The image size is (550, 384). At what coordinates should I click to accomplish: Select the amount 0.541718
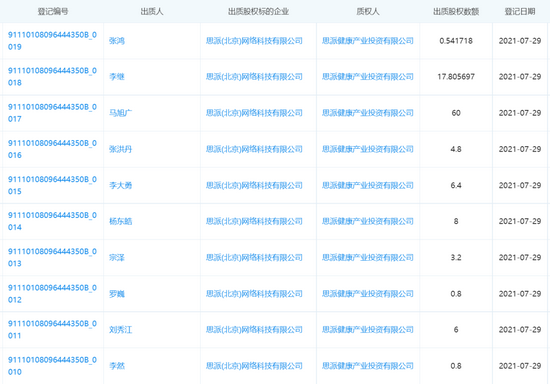click(456, 41)
